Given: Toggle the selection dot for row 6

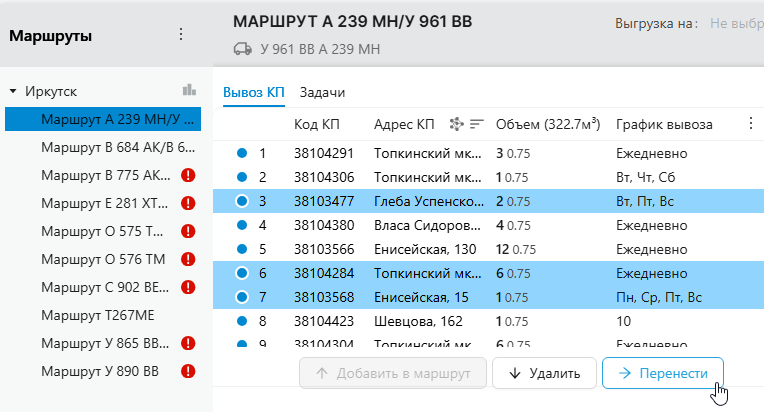Looking at the screenshot, I should (241, 273).
